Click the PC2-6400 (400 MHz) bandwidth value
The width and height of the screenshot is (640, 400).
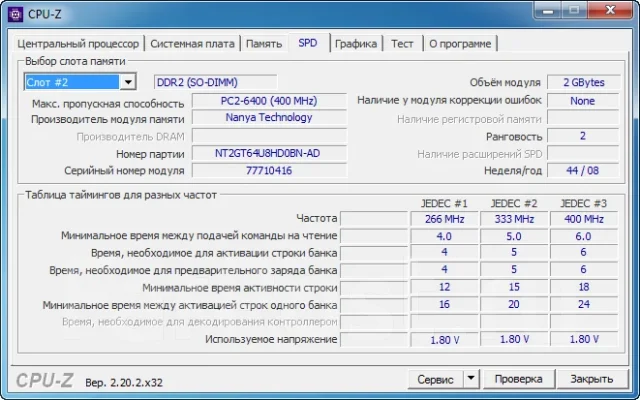click(269, 101)
